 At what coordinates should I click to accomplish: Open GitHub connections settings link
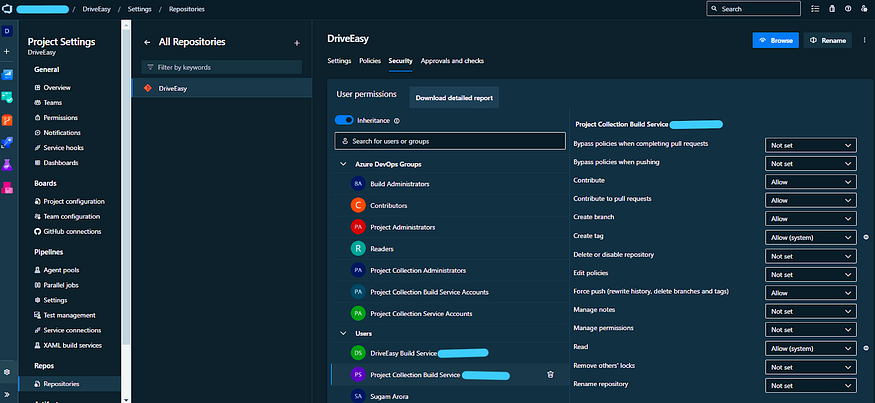pos(73,232)
